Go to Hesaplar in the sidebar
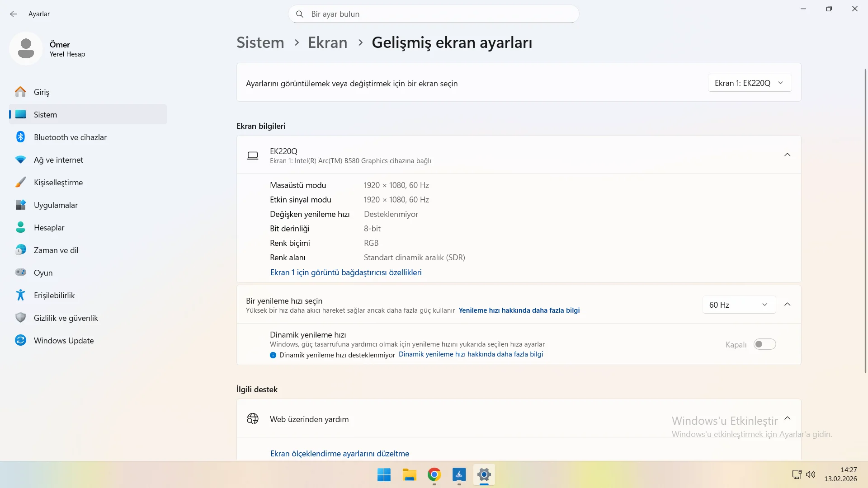 tap(49, 227)
